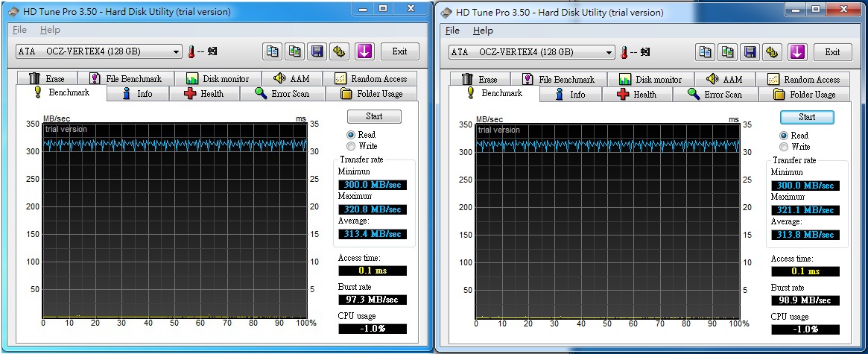The width and height of the screenshot is (868, 354).
Task: Open File Benchmark tab in right window
Action: (559, 79)
